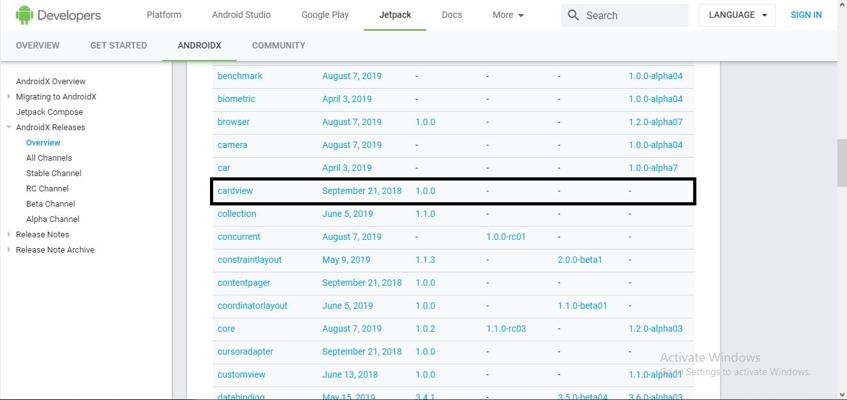This screenshot has height=400, width=847.
Task: Click constraintlayout 2.0.0-beta1 version
Action: pyautogui.click(x=580, y=260)
